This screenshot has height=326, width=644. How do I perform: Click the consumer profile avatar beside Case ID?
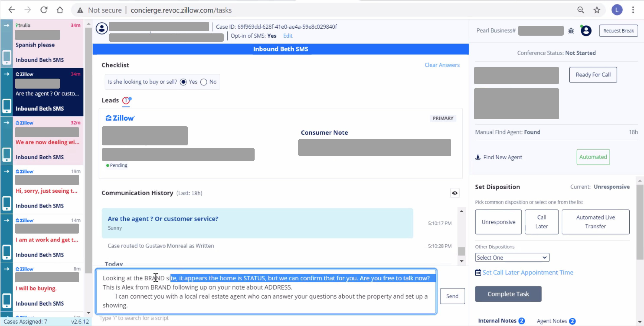click(102, 28)
